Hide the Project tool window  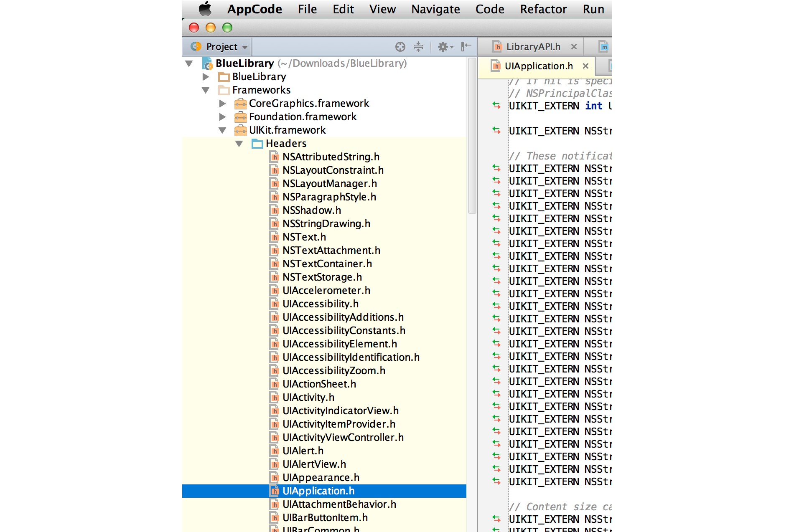[466, 47]
